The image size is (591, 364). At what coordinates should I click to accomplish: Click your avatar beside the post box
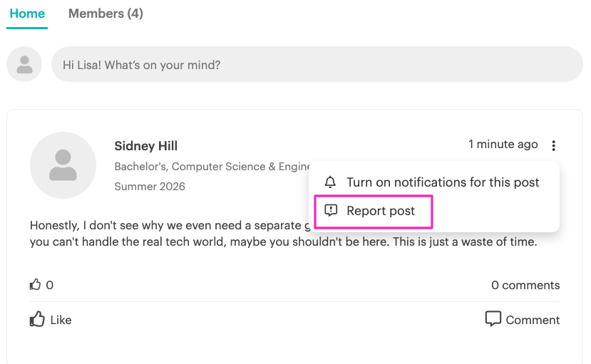24,64
